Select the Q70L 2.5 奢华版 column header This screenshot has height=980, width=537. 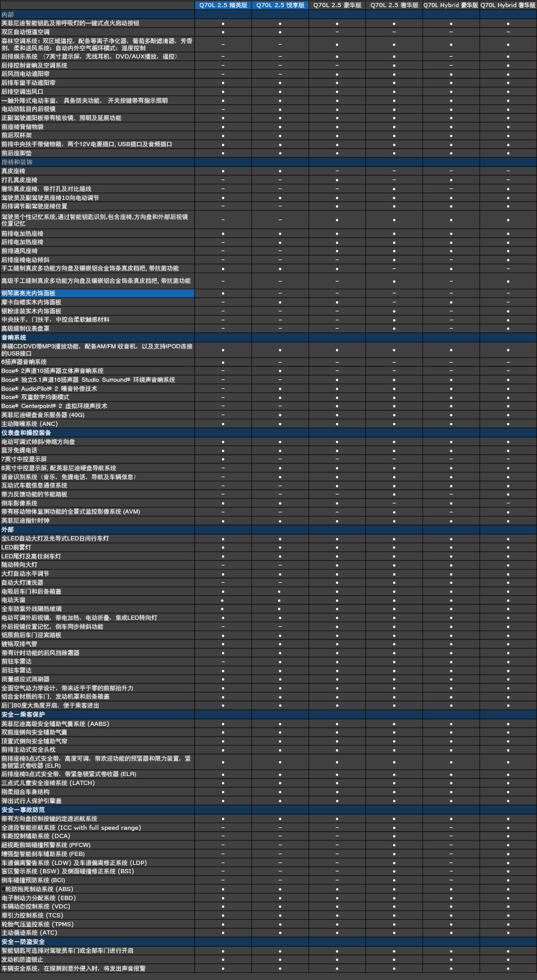pos(394,5)
